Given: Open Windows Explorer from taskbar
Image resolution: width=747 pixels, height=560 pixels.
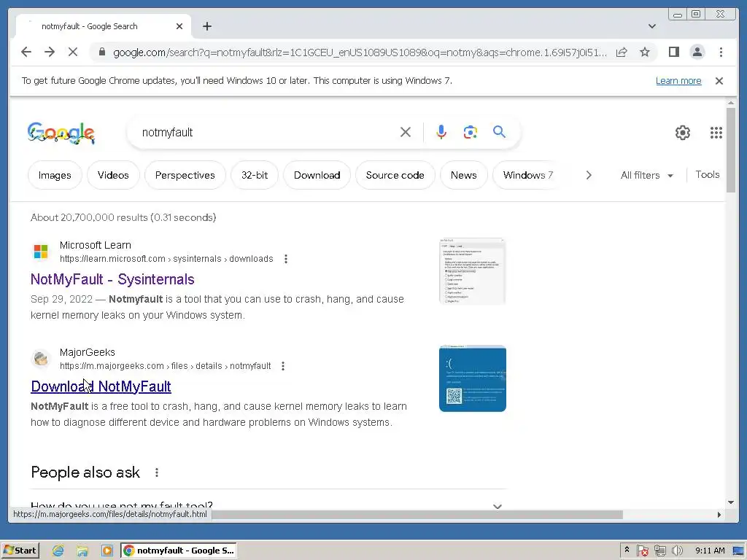Looking at the screenshot, I should (82, 551).
